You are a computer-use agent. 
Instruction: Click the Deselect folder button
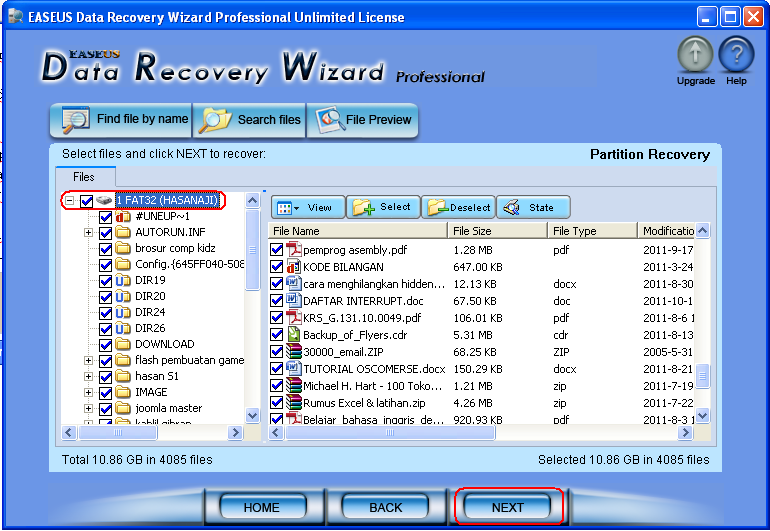[x=458, y=207]
